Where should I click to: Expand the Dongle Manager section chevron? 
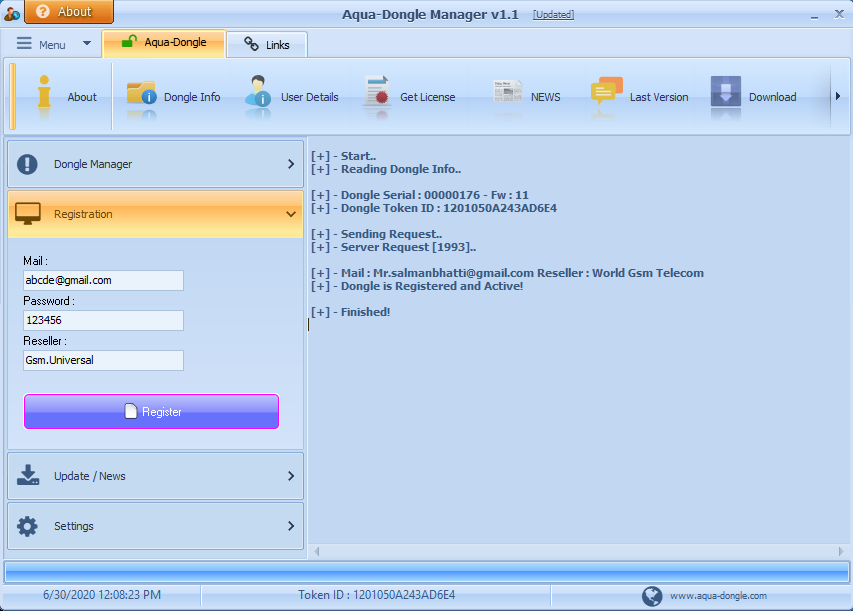[291, 164]
